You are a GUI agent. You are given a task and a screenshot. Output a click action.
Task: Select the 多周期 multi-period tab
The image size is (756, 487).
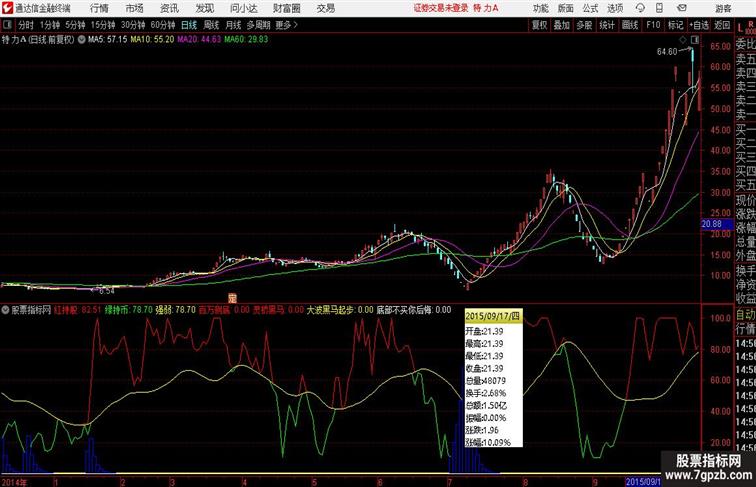point(258,25)
